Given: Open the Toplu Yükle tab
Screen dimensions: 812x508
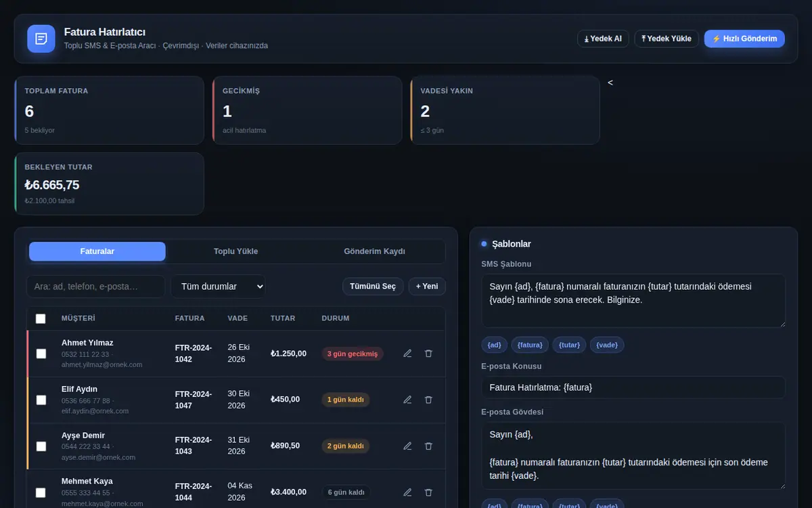Looking at the screenshot, I should pos(235,251).
